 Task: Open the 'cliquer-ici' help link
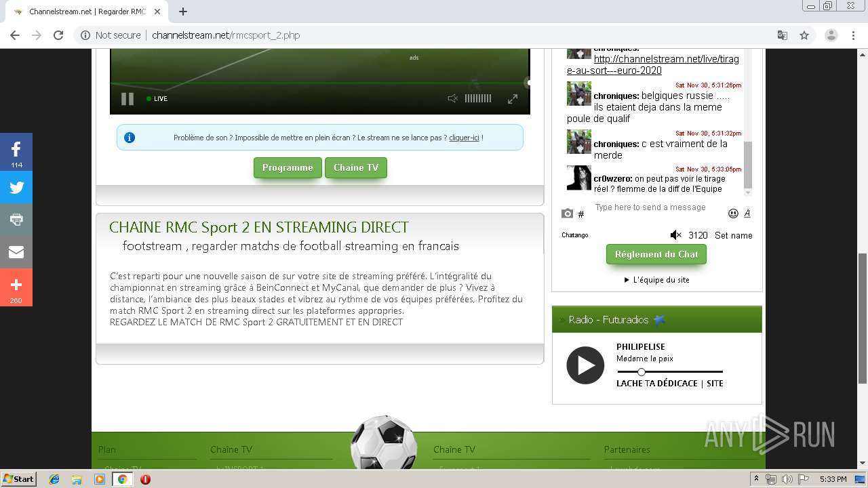(464, 138)
